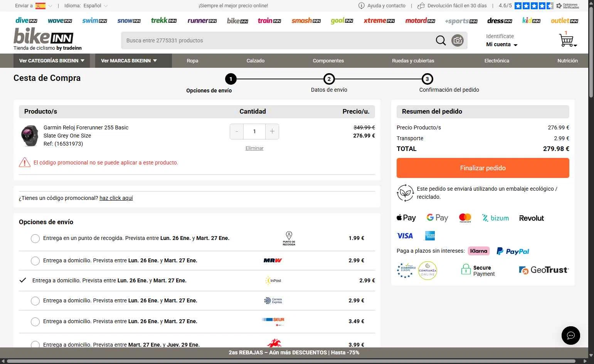Open the swiminn store logo

point(94,21)
